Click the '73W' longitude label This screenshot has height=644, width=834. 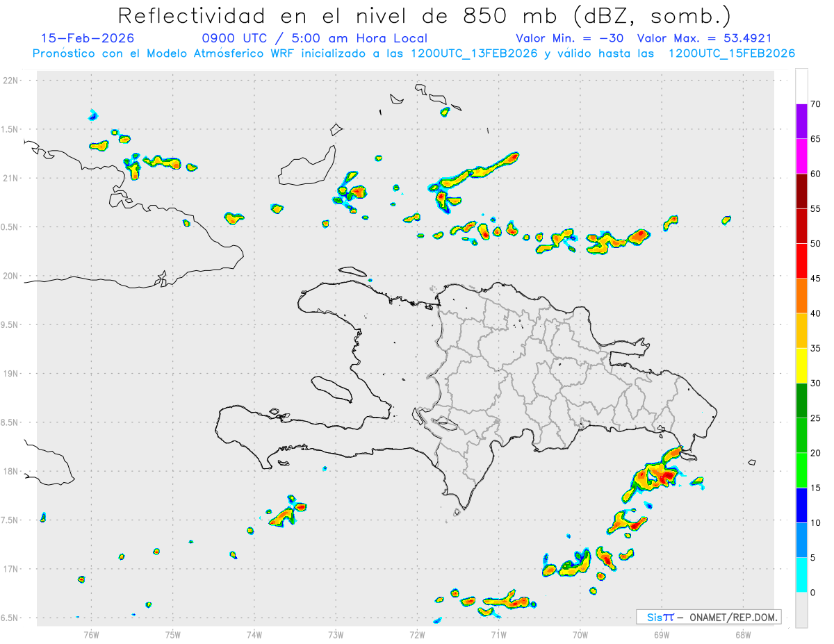(336, 634)
